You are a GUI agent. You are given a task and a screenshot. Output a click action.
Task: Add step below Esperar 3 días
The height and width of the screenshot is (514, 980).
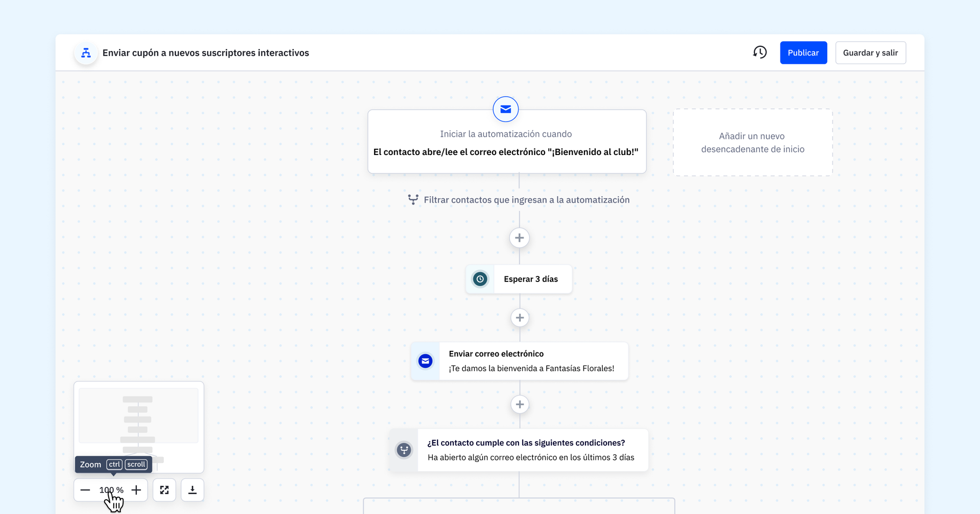(520, 318)
